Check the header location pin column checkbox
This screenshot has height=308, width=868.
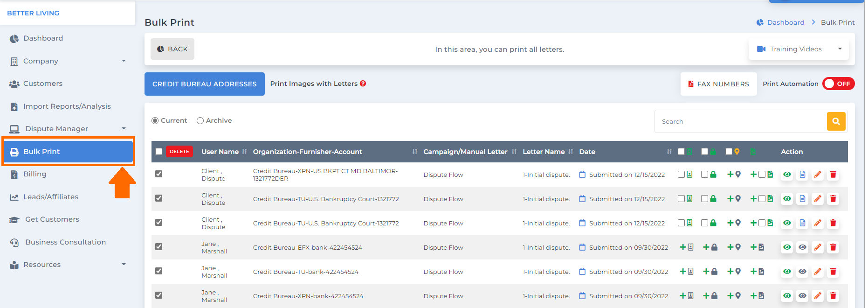729,152
